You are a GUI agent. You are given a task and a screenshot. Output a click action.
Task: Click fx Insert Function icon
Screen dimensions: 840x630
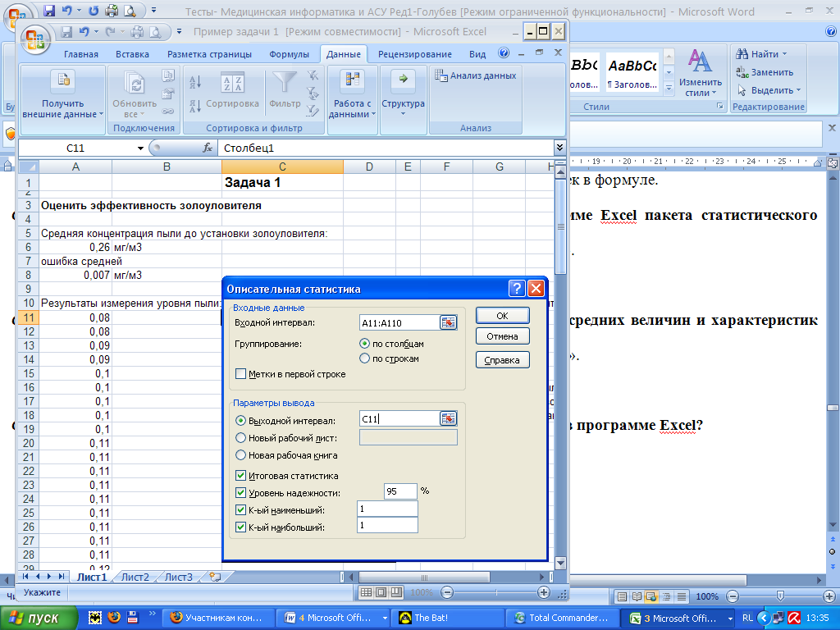point(208,148)
